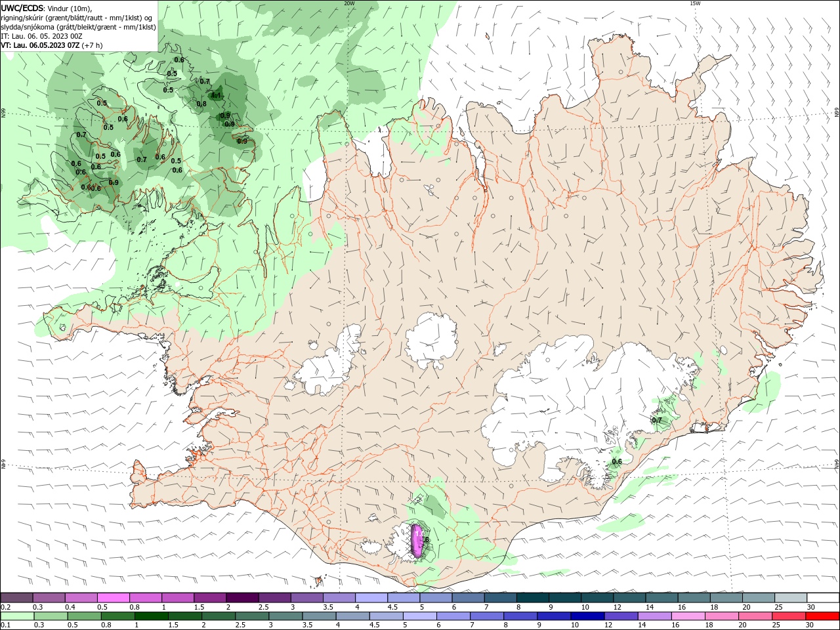Click the bright red 30 legend swatch
Screen dimensions: 840x630
click(x=823, y=616)
